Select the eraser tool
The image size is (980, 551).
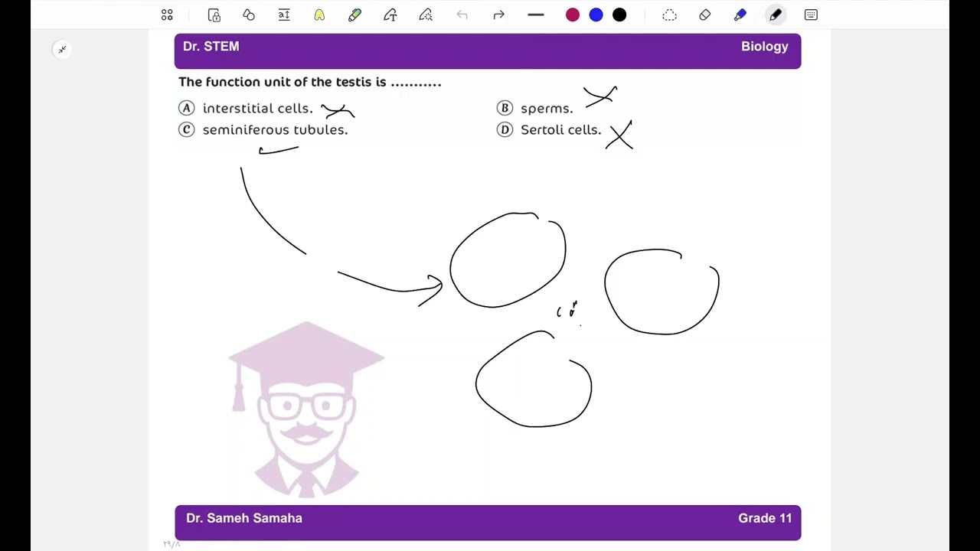(x=705, y=15)
